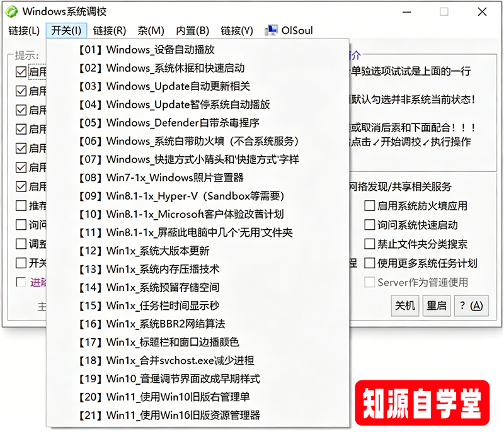Enable 询问系统快速启动 checkbox
The height and width of the screenshot is (432, 504).
tap(369, 225)
